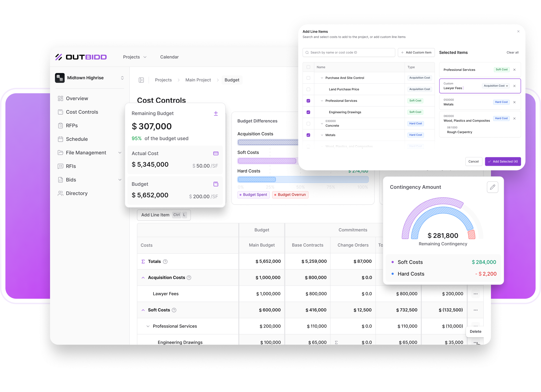This screenshot has width=541, height=392.
Task: Click the card icon next to Actual Cost
Action: click(x=216, y=154)
